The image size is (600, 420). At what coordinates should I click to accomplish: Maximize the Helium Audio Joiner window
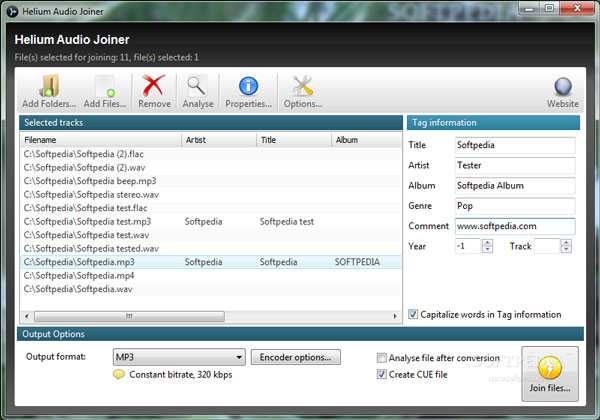[x=549, y=8]
